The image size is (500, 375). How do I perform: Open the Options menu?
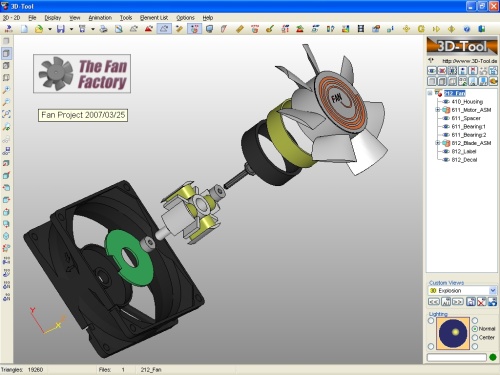pos(185,18)
